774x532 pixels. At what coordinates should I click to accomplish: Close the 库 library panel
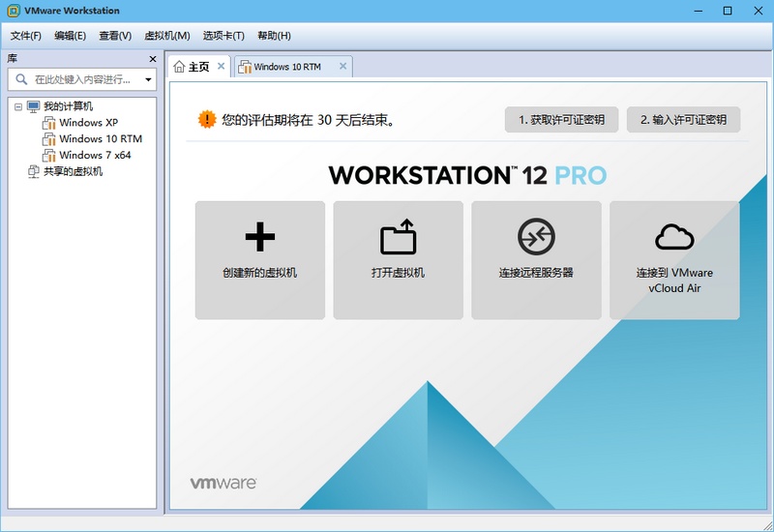click(x=153, y=59)
